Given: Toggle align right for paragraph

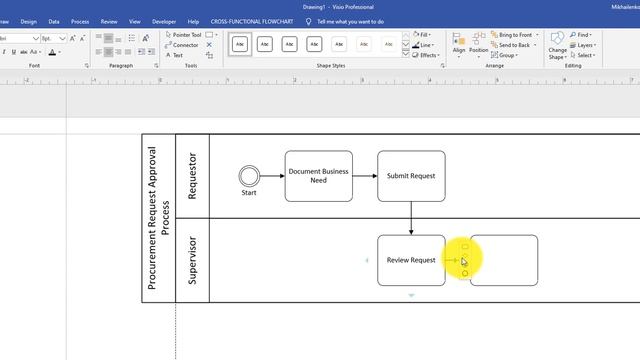Looking at the screenshot, I should [118, 52].
